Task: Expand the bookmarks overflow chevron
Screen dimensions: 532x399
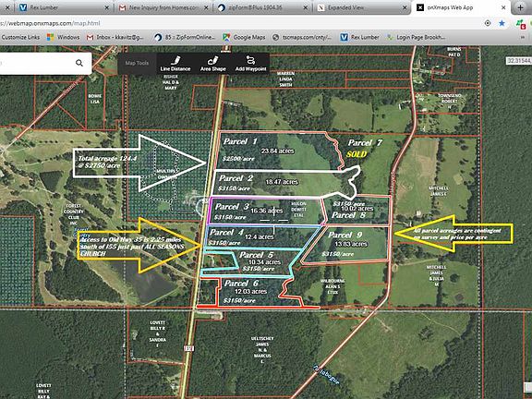Action: click(523, 37)
